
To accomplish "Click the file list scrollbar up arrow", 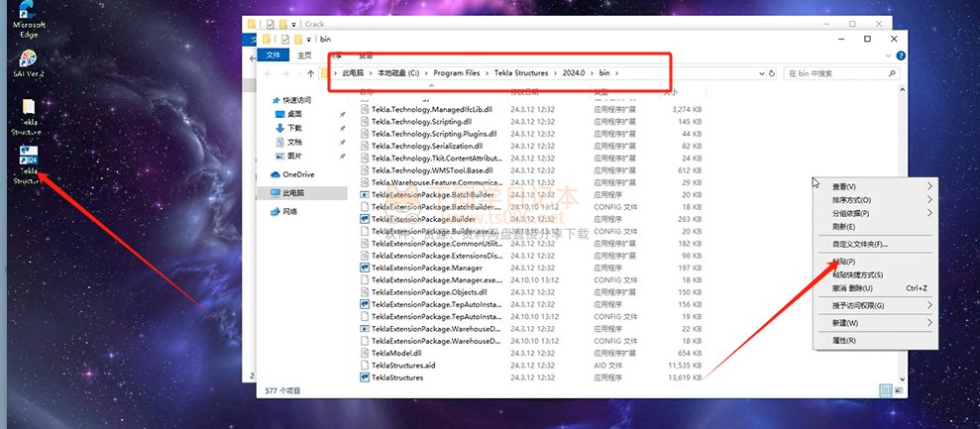I will pyautogui.click(x=902, y=90).
